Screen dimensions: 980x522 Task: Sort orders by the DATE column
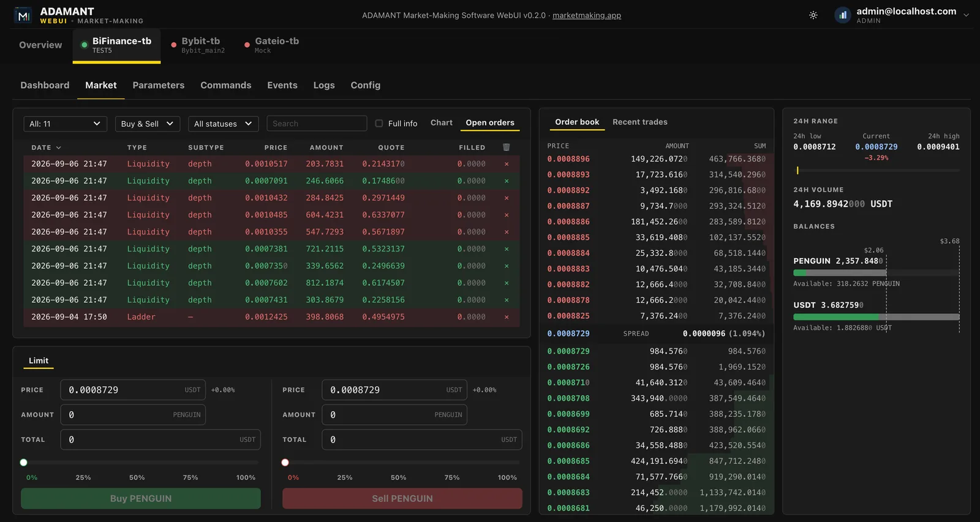pyautogui.click(x=46, y=147)
